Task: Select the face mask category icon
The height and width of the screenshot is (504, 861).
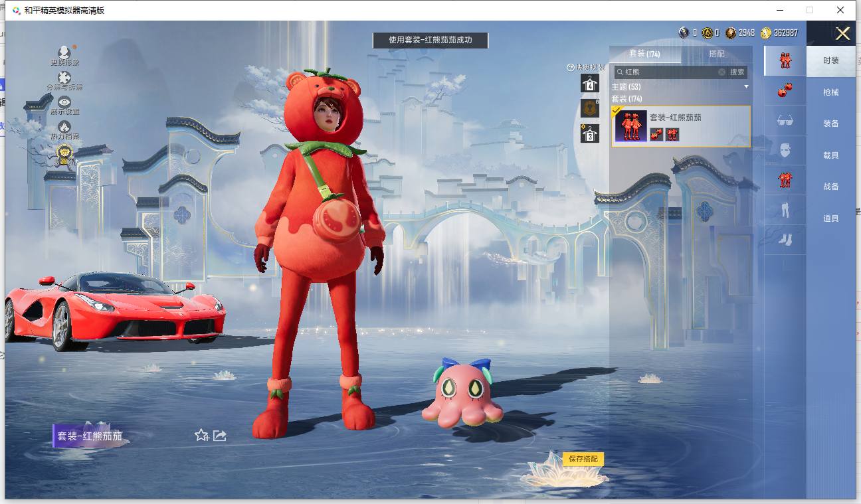Action: coord(785,150)
